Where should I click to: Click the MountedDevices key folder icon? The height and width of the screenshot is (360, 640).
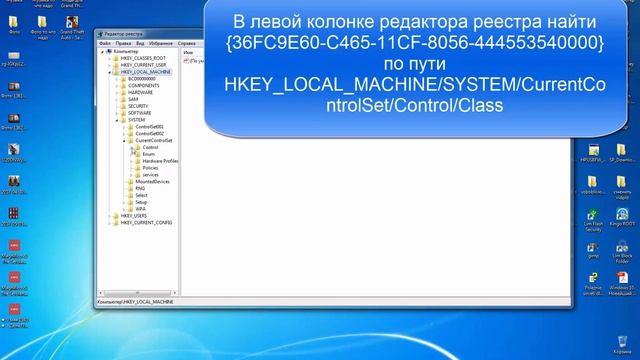131,182
